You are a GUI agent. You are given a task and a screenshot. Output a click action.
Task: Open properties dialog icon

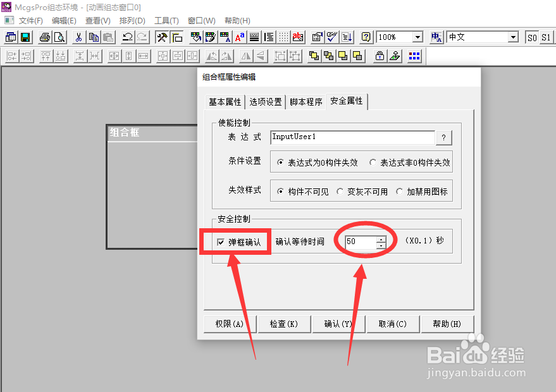tap(318, 37)
